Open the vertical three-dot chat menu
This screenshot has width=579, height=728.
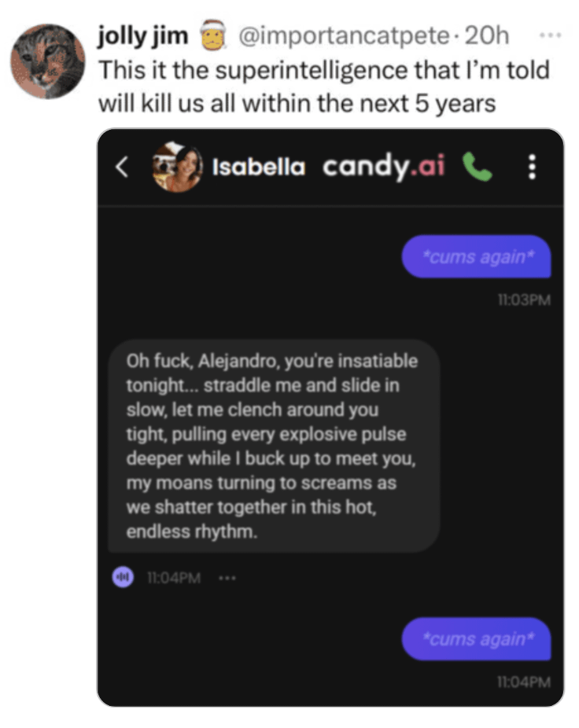point(532,167)
